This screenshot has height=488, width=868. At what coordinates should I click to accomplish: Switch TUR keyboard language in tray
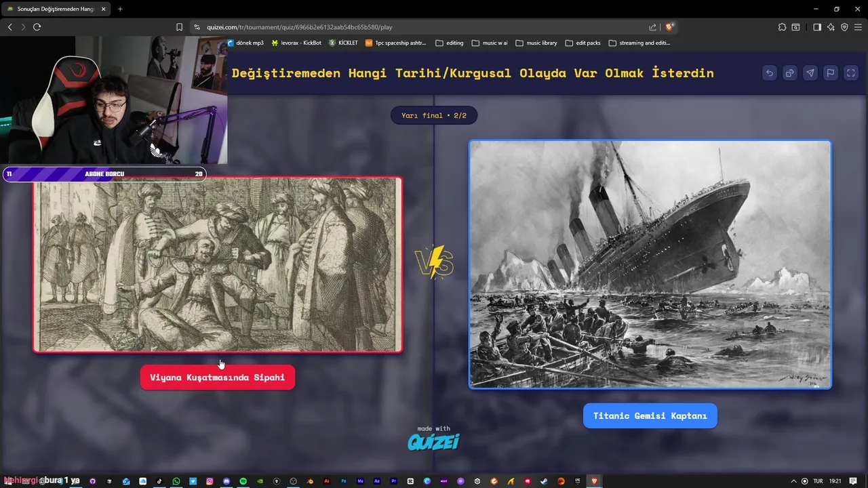(818, 481)
